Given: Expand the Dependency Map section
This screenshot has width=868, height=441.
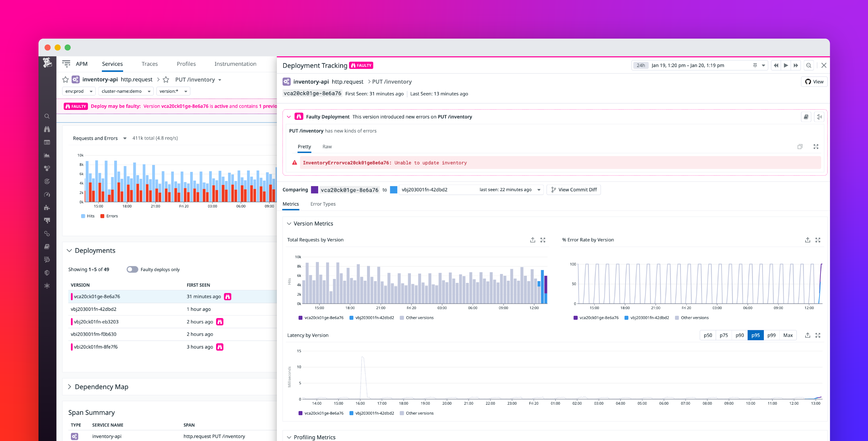Looking at the screenshot, I should click(69, 387).
